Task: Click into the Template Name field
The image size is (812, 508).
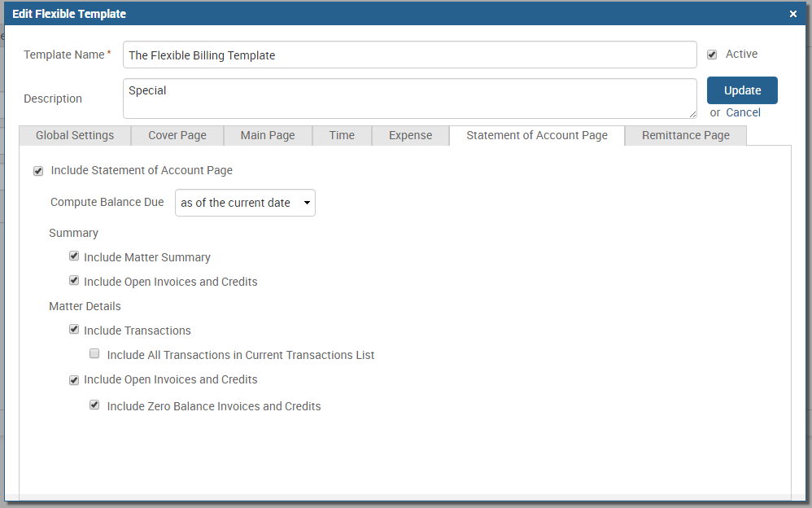Action: (409, 55)
